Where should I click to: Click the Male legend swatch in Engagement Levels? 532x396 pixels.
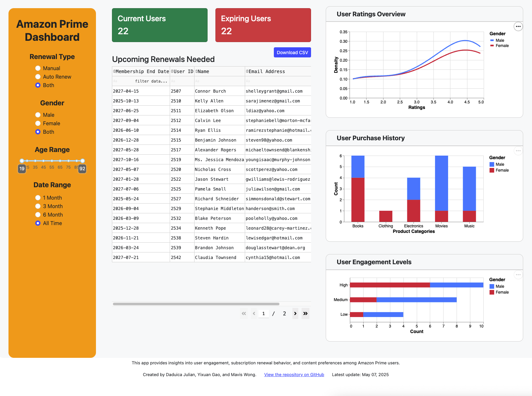click(x=492, y=286)
